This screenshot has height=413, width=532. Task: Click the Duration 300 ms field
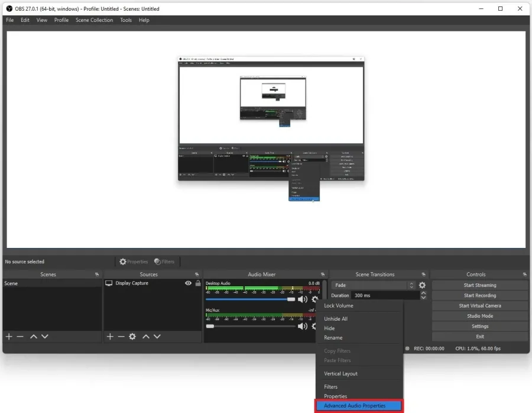[x=385, y=295]
